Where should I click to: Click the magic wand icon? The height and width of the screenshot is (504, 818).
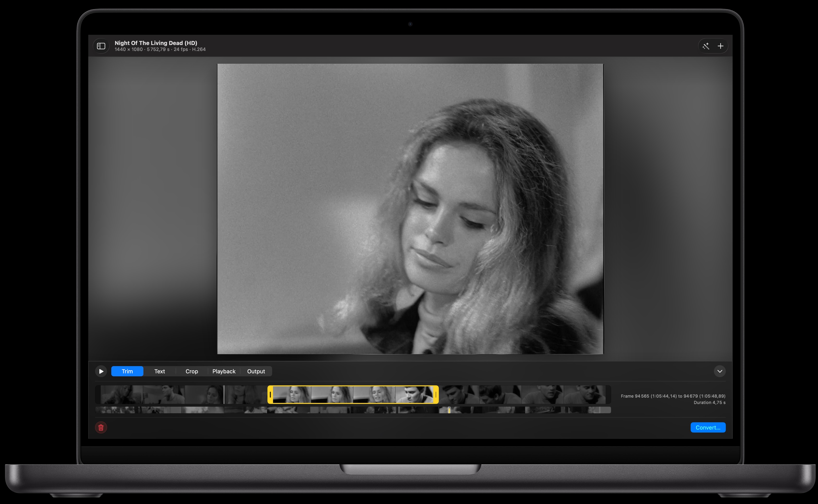(x=706, y=46)
